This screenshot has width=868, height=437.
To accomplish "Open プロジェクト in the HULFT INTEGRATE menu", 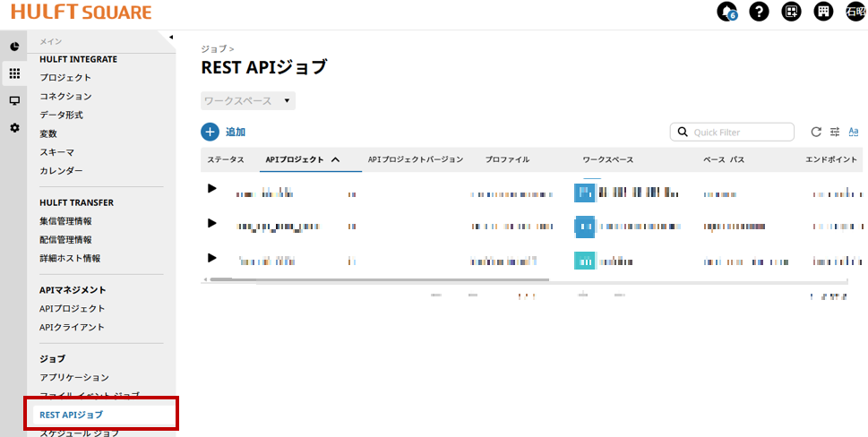I will tap(65, 78).
